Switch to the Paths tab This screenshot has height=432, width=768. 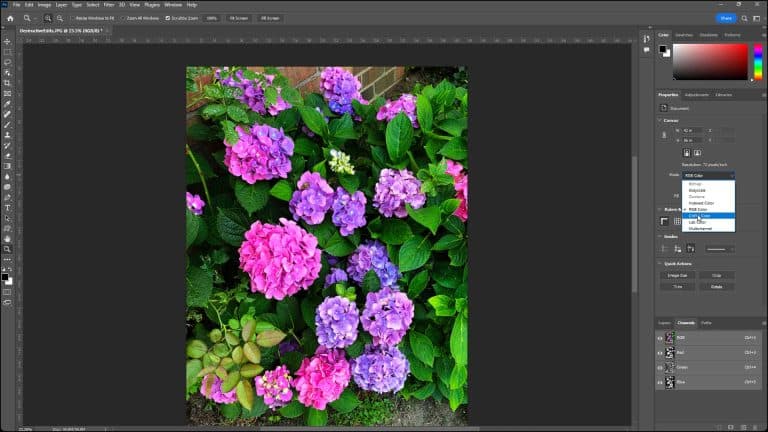(706, 323)
